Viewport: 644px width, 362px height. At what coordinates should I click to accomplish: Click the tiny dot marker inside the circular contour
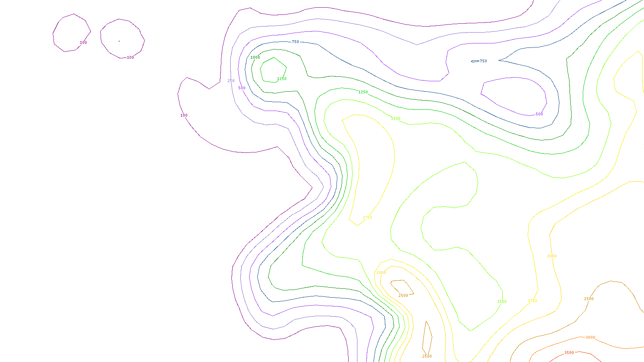[119, 41]
